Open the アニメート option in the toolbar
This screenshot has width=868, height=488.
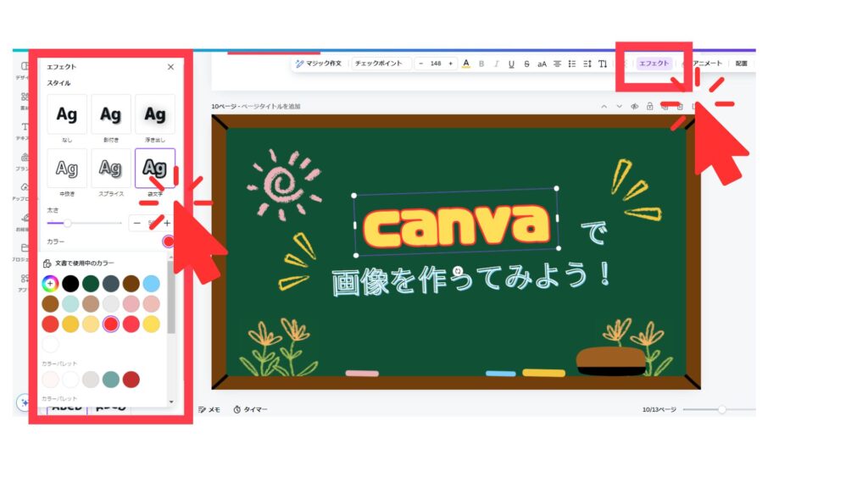pyautogui.click(x=707, y=64)
